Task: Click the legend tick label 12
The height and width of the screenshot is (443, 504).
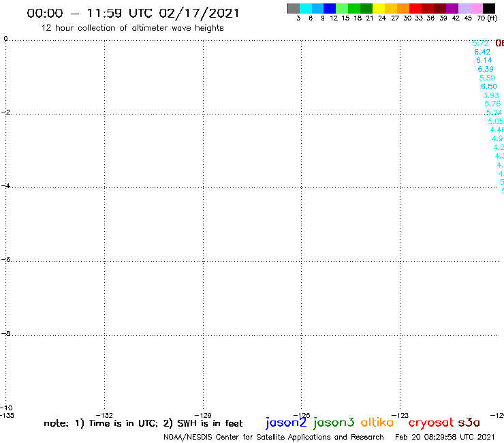Action: [x=334, y=18]
